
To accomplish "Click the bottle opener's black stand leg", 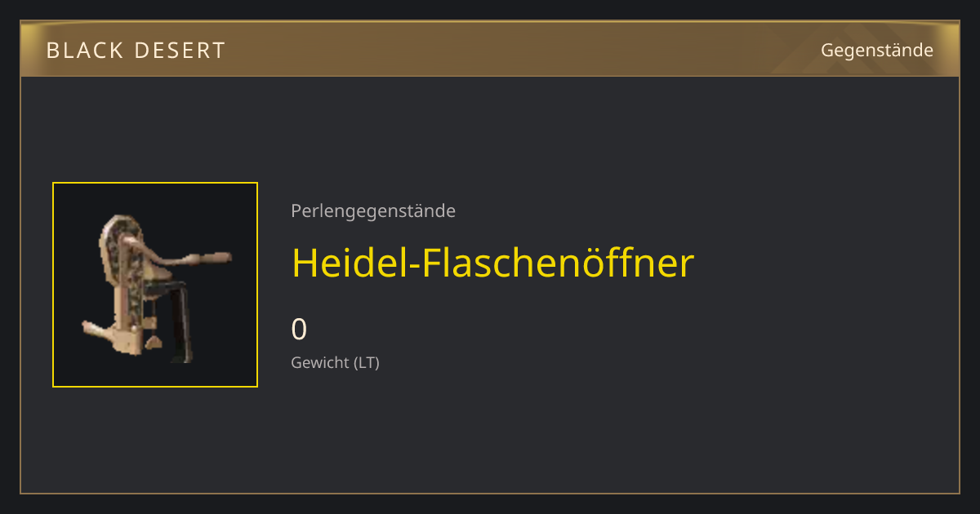I will point(181,323).
